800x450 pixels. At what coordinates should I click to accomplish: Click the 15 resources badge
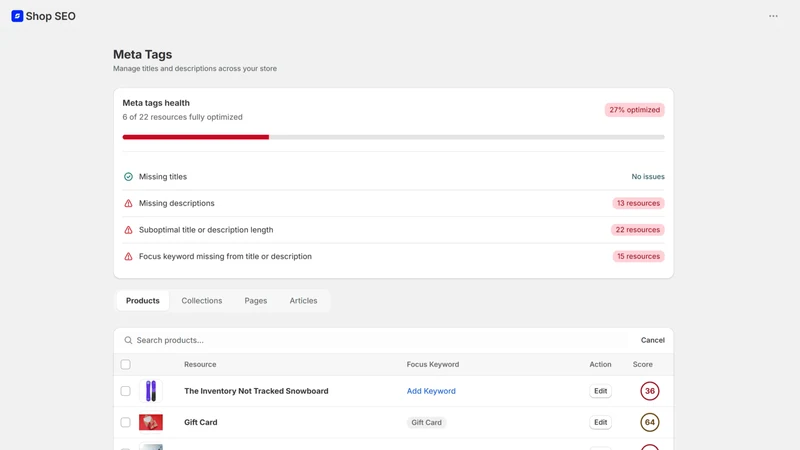tap(638, 256)
